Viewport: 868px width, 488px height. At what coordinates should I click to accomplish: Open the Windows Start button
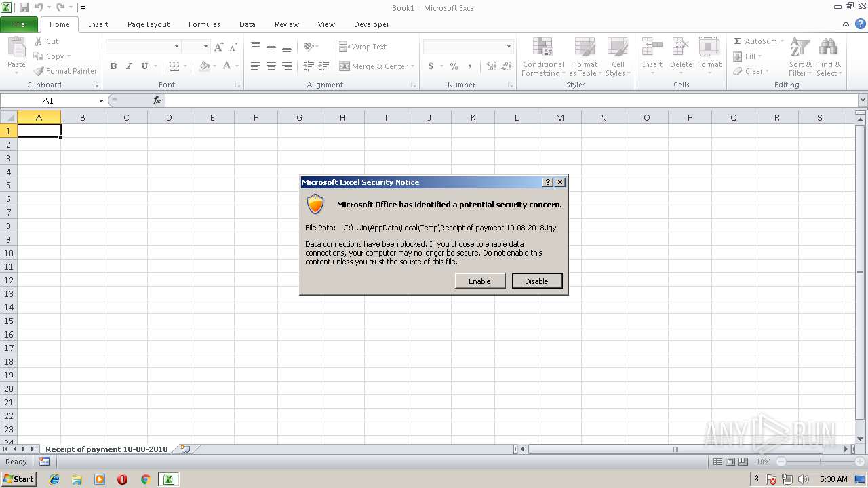pos(19,479)
